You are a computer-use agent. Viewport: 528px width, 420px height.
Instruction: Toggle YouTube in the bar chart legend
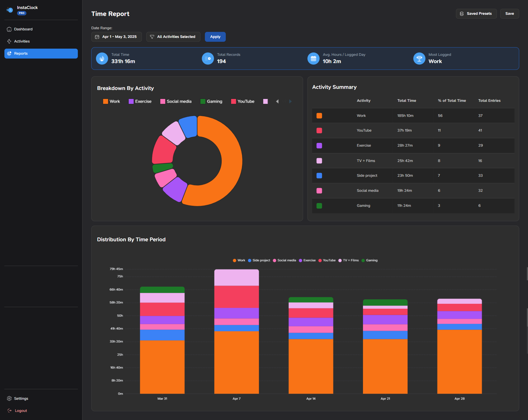tap(327, 260)
